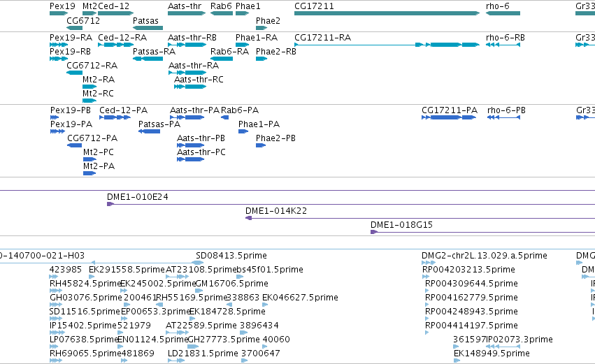
Task: Click the Pex19-PA protein label
Action: [71, 124]
